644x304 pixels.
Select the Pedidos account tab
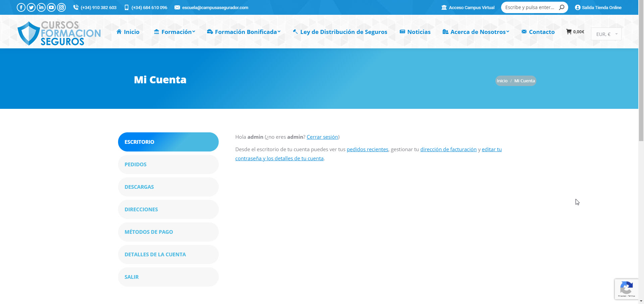168,164
